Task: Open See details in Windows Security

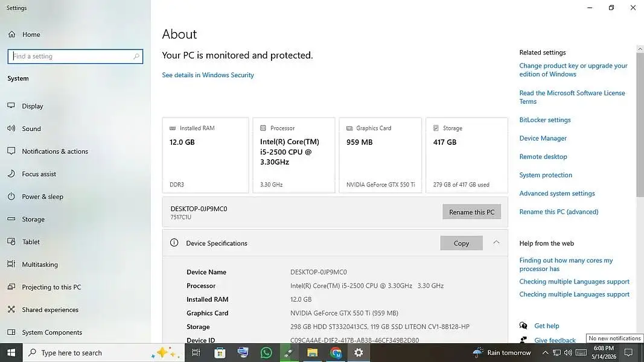Action: pyautogui.click(x=208, y=75)
